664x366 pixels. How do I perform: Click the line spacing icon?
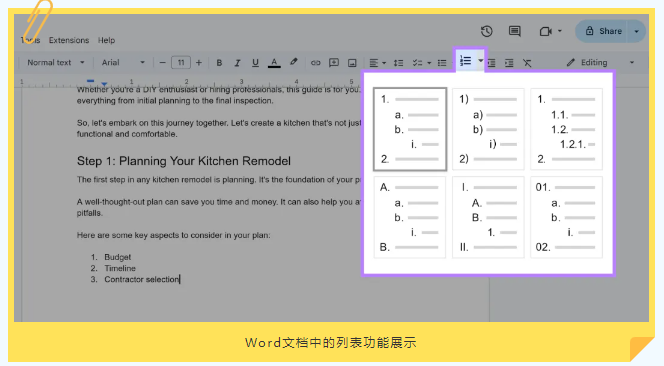tap(398, 63)
